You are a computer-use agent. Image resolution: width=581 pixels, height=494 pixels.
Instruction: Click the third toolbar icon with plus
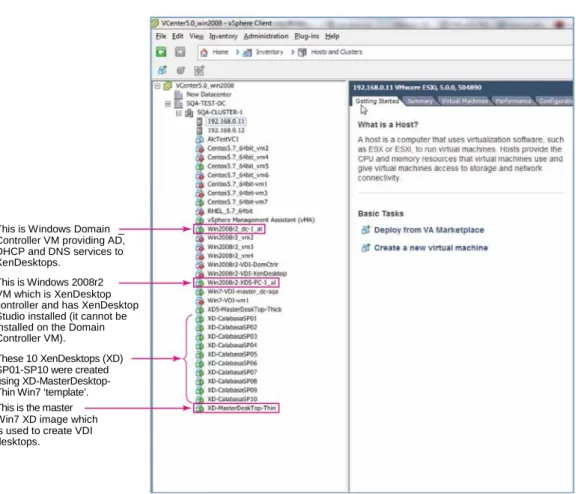(199, 70)
